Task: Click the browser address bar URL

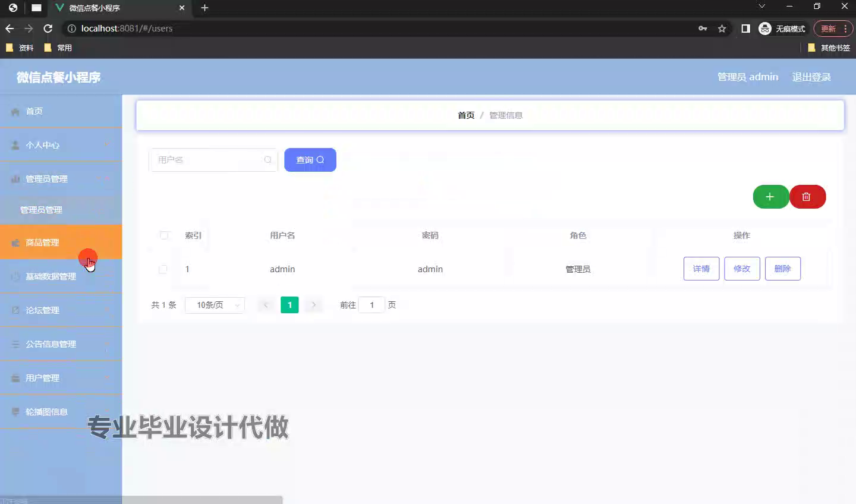Action: [x=127, y=29]
